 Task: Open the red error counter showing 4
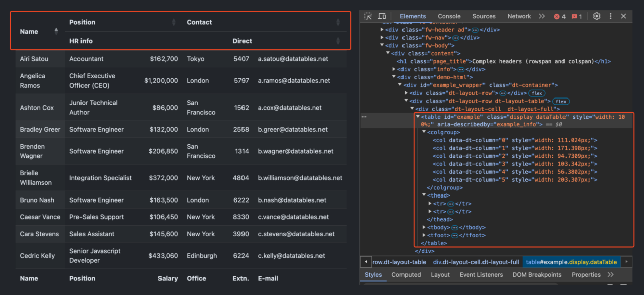tap(559, 16)
